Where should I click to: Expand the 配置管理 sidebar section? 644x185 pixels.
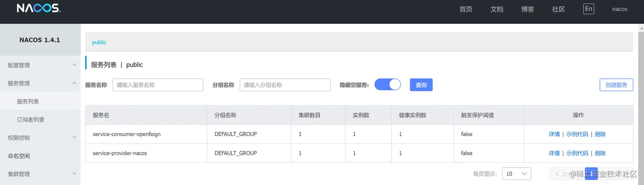tap(40, 65)
